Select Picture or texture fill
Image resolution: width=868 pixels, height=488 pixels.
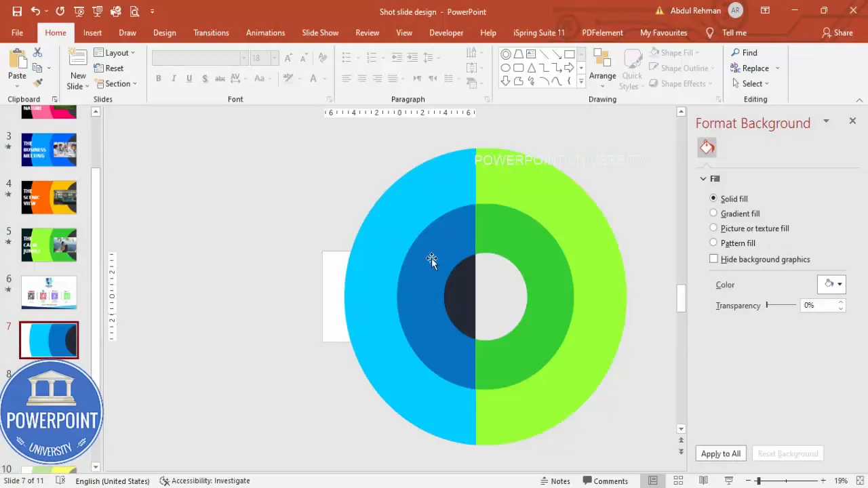click(749, 228)
